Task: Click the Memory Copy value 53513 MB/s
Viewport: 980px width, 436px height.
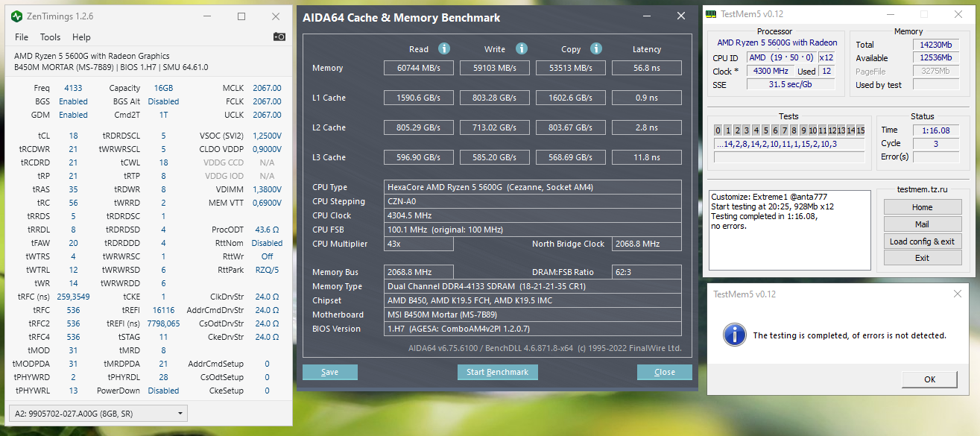Action: (x=571, y=68)
